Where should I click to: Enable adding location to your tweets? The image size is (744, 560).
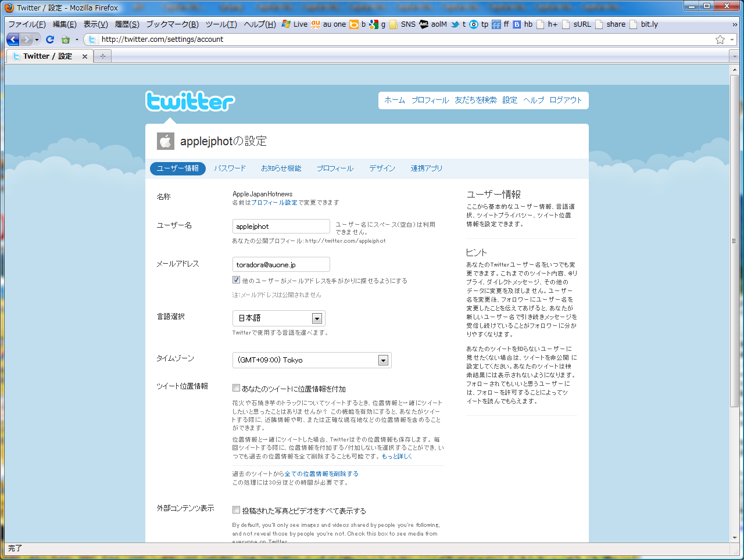tap(236, 388)
